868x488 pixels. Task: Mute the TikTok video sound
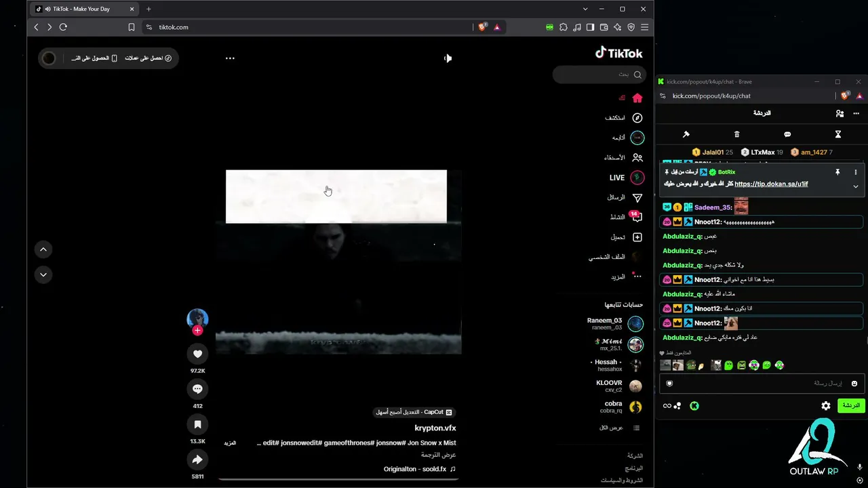tap(448, 58)
